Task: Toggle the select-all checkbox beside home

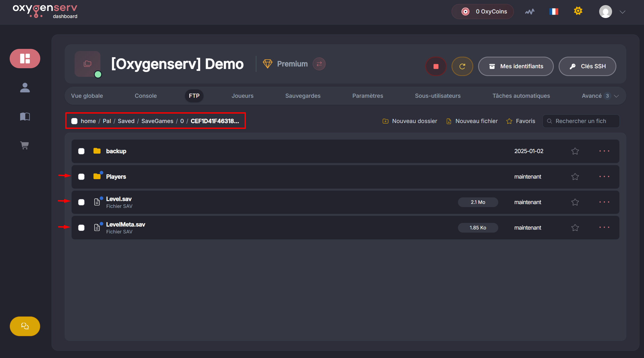Action: click(74, 121)
